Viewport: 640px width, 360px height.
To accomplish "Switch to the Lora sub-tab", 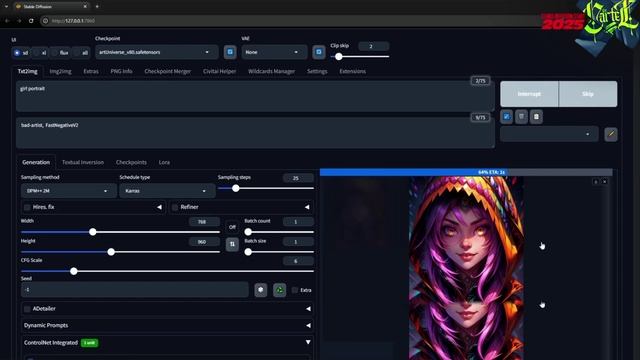I will [x=164, y=162].
